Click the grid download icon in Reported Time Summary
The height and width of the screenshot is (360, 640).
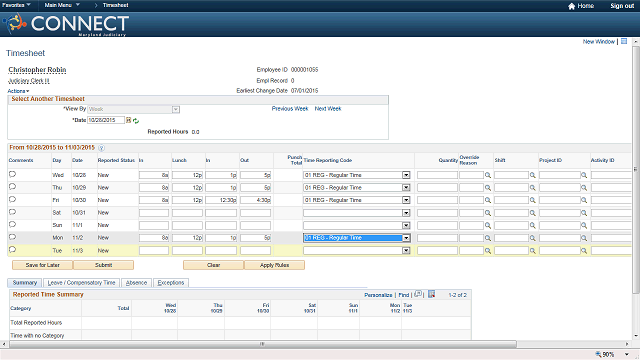[431, 294]
